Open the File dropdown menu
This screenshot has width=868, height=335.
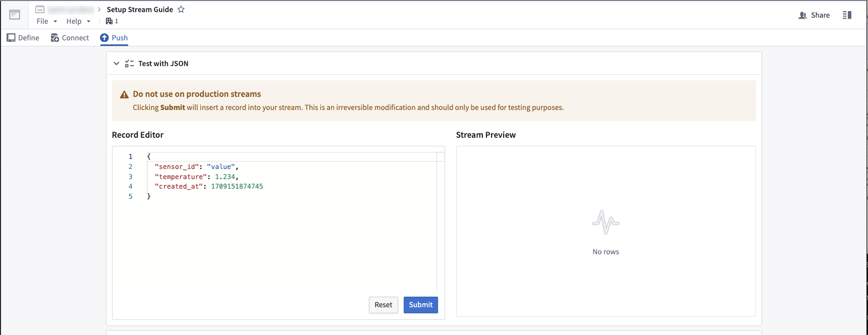[x=47, y=21]
